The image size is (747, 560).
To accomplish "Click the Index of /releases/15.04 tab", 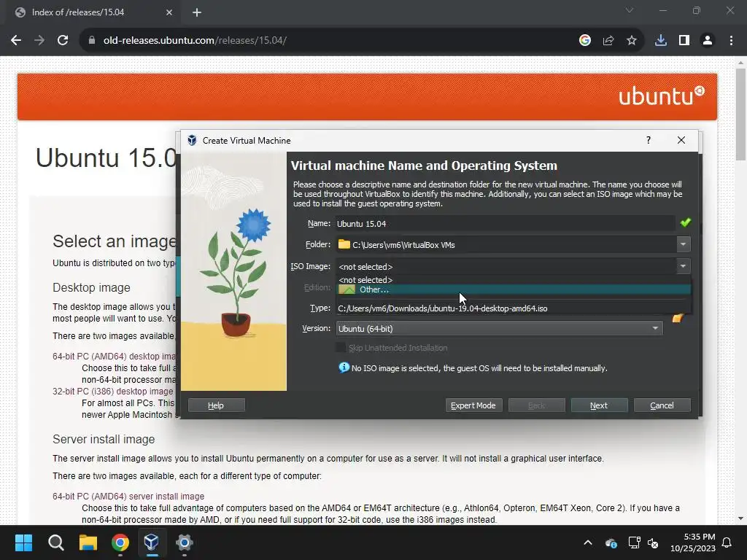I will (93, 12).
